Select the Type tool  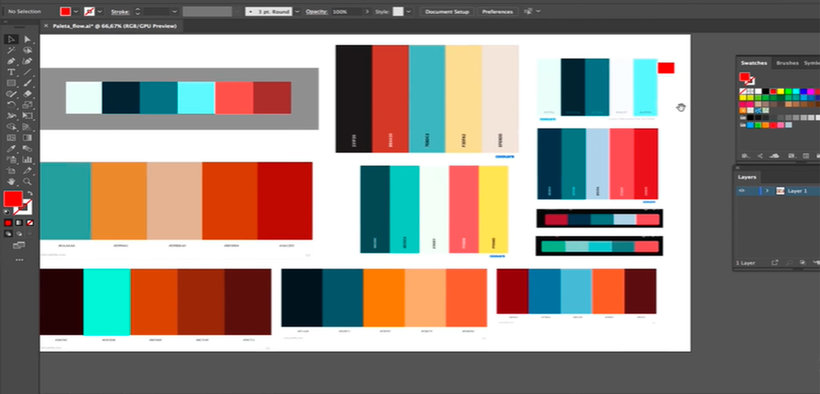click(x=11, y=72)
